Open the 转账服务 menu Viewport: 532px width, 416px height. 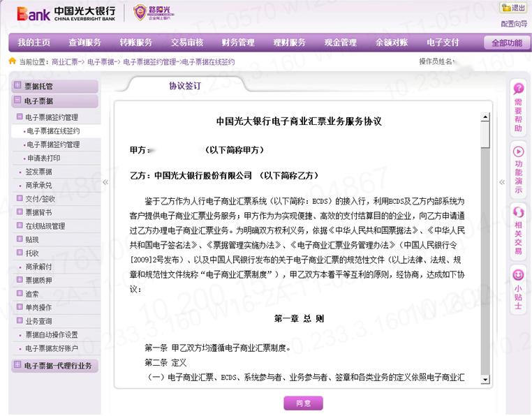pyautogui.click(x=135, y=43)
